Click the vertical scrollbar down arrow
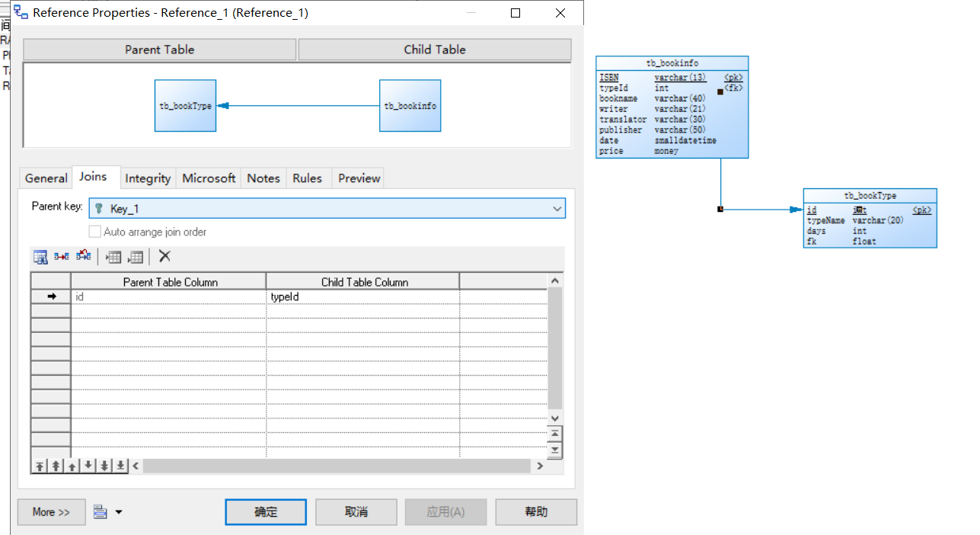This screenshot has width=980, height=535. click(555, 418)
